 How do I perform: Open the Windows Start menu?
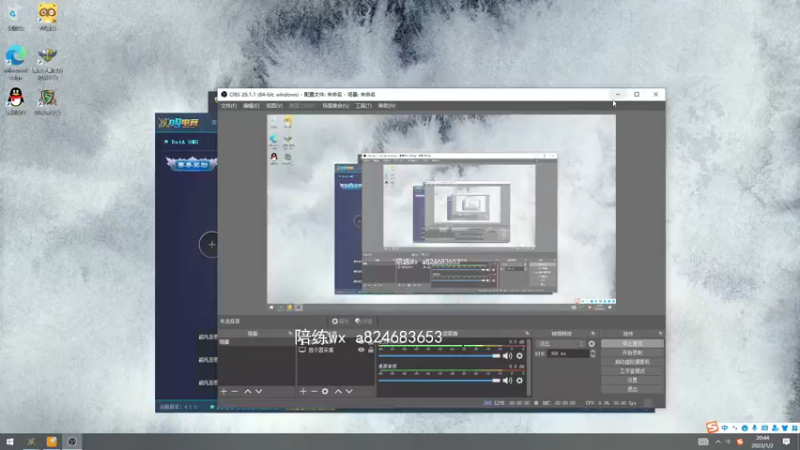click(x=10, y=442)
